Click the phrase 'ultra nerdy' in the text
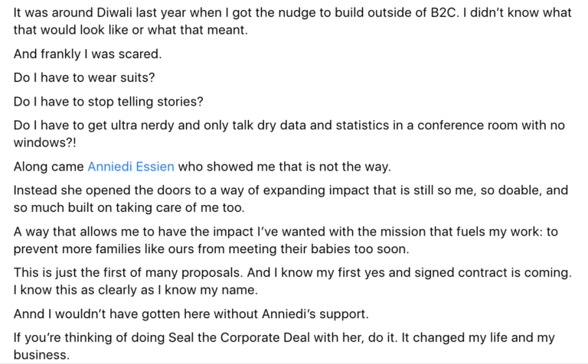This screenshot has height=364, width=588. (x=142, y=125)
